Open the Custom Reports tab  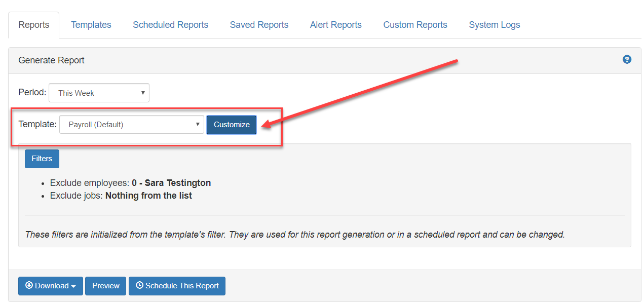[415, 24]
